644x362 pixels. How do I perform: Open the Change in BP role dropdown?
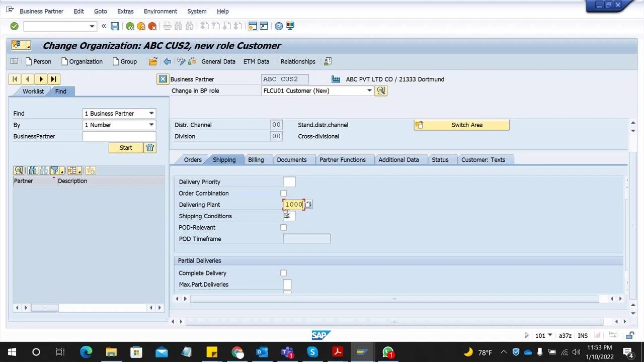tap(369, 90)
